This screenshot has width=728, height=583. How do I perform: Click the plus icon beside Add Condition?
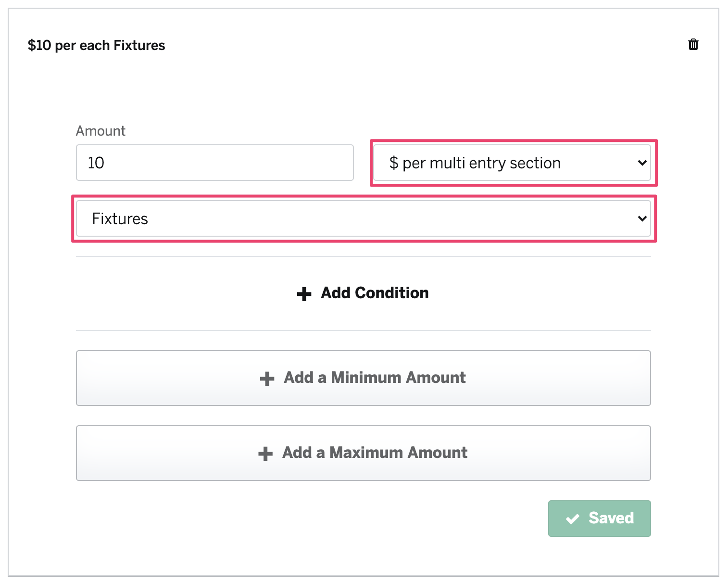pyautogui.click(x=304, y=294)
